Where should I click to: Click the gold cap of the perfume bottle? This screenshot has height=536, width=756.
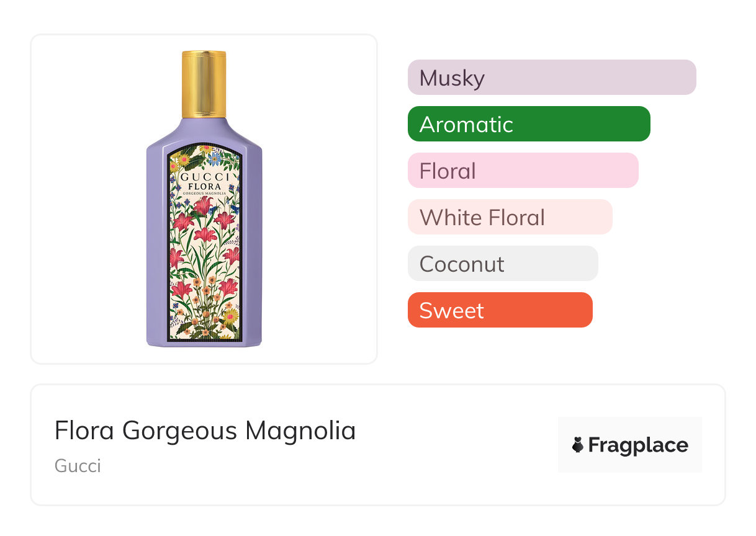tap(204, 85)
